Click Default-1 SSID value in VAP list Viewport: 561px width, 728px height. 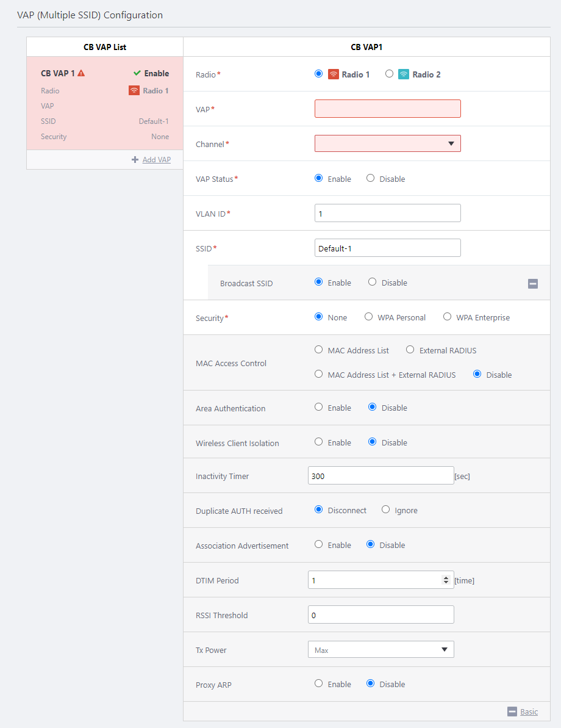tap(154, 121)
